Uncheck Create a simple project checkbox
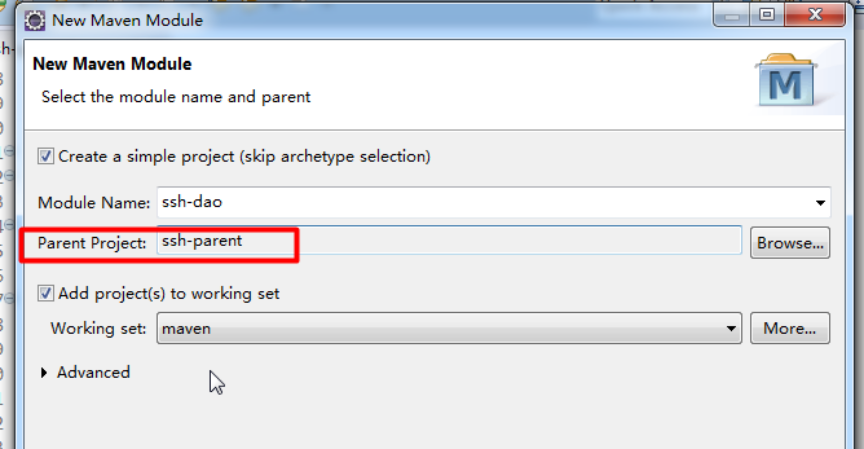This screenshot has height=449, width=864. pos(45,156)
